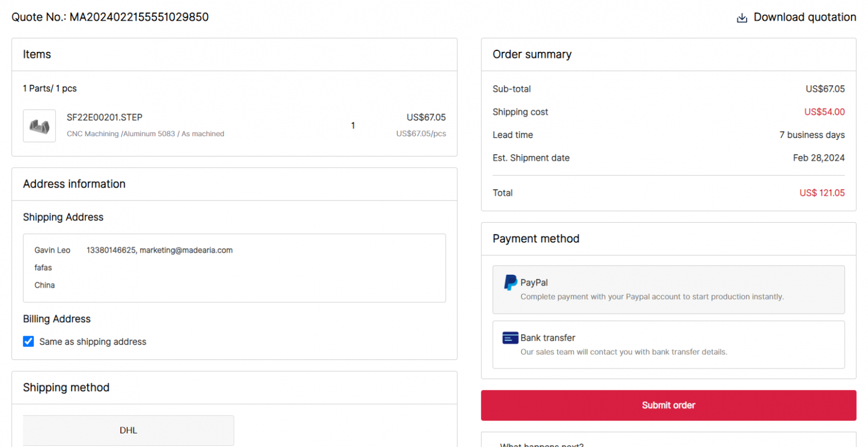Choose the Bank transfer payment option

point(668,345)
